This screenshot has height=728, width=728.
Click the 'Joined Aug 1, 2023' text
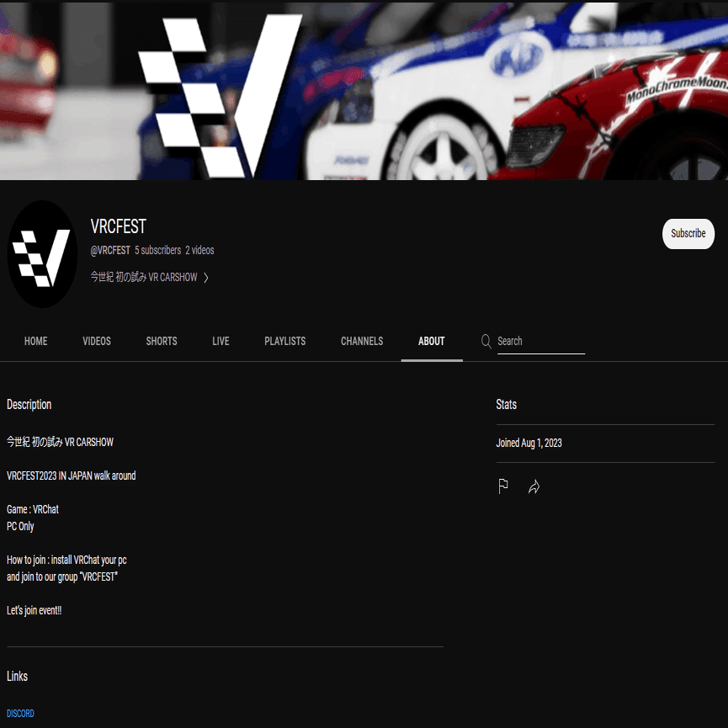click(x=529, y=443)
